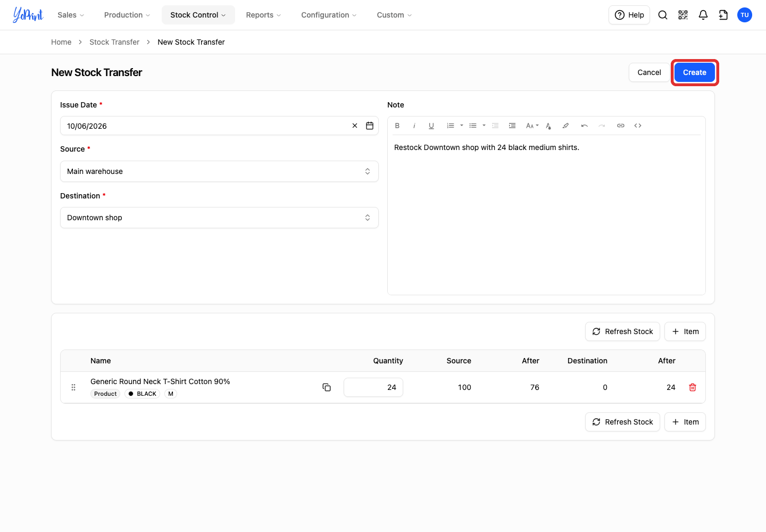Toggle bold formatting in Note editor
The width and height of the screenshot is (766, 532).
[397, 126]
